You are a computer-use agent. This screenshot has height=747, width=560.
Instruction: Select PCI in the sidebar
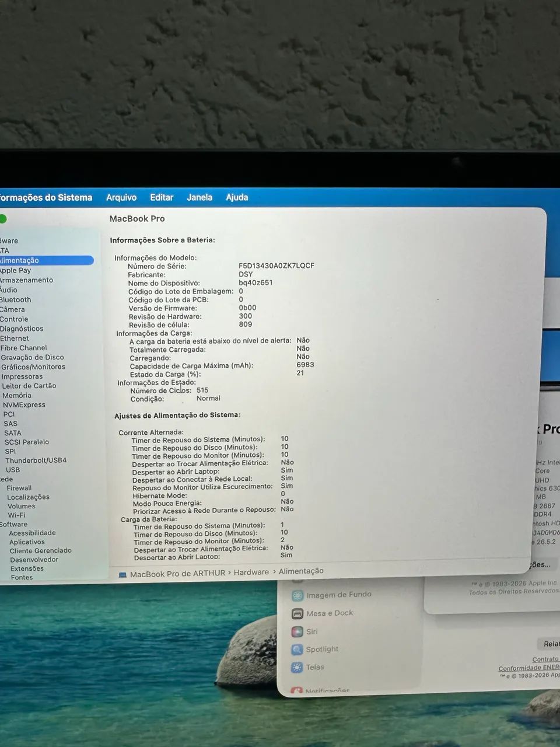[9, 414]
